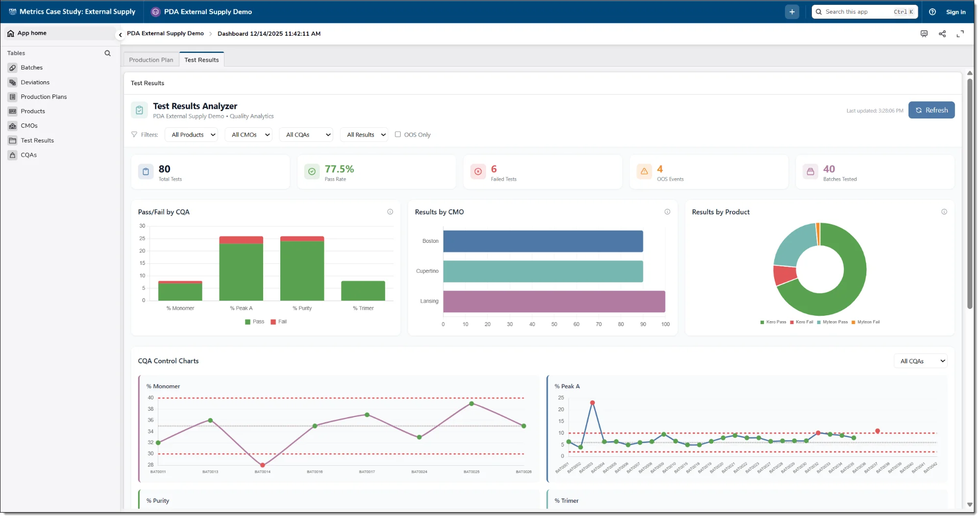This screenshot has width=980, height=518.
Task: Click the share icon near the breadcrumb
Action: coord(942,34)
